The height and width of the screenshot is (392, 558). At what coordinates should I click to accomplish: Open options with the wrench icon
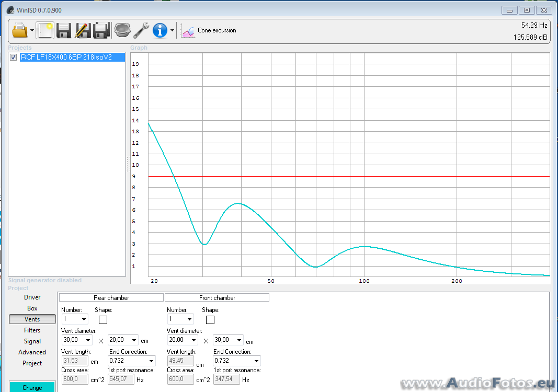(141, 30)
